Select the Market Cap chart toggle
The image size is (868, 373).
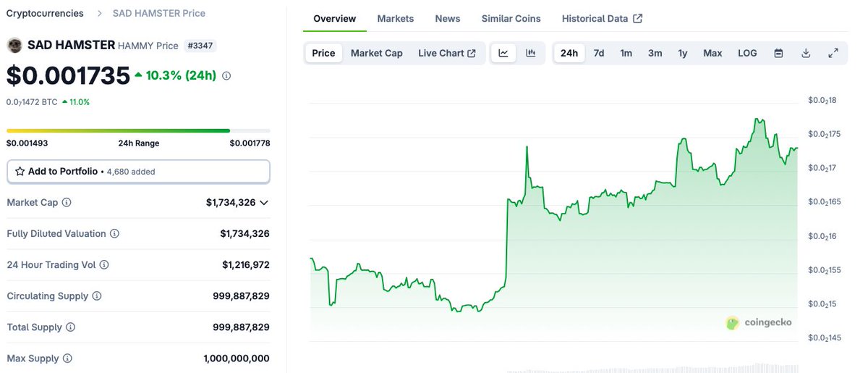[x=377, y=53]
